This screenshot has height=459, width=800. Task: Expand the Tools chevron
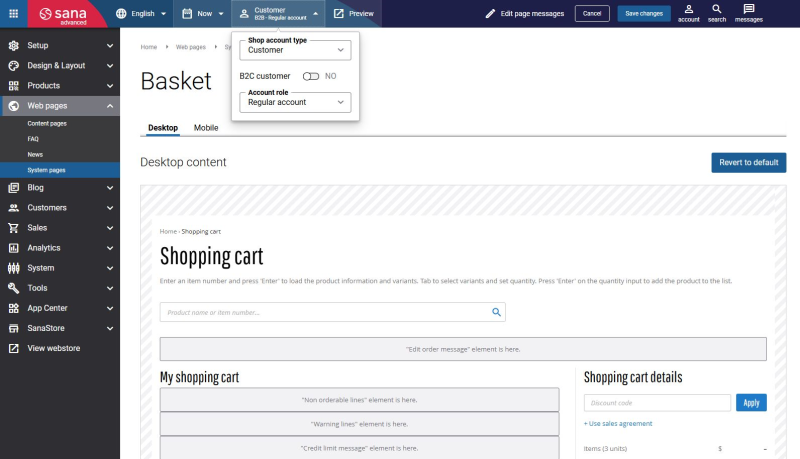coord(110,288)
